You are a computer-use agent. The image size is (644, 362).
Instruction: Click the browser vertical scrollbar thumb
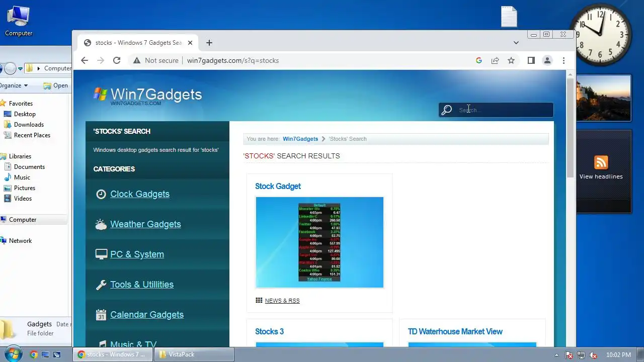click(570, 128)
